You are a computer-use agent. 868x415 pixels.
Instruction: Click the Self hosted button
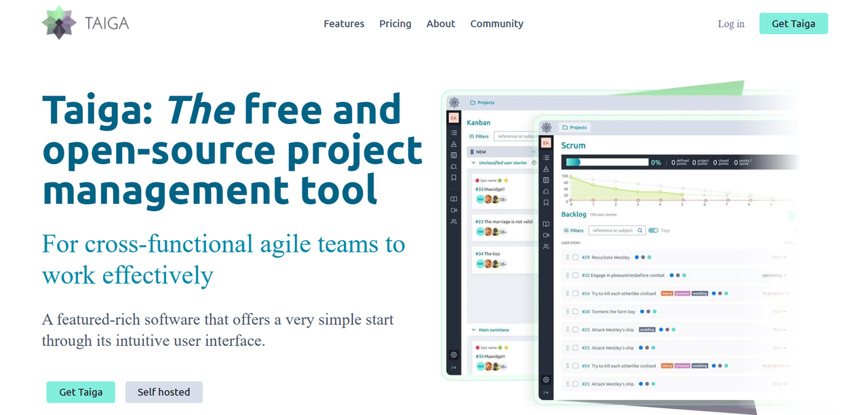click(164, 392)
